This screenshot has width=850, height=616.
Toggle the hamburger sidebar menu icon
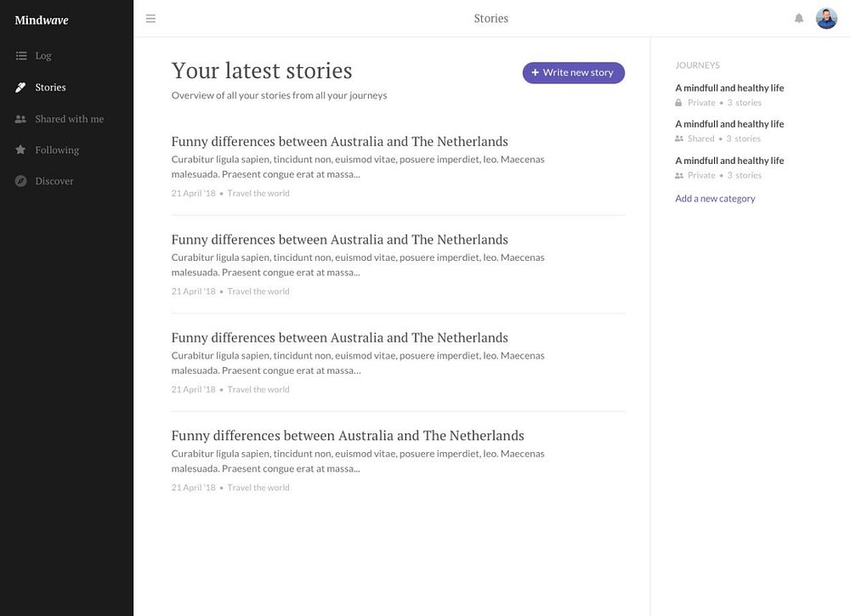tap(150, 19)
